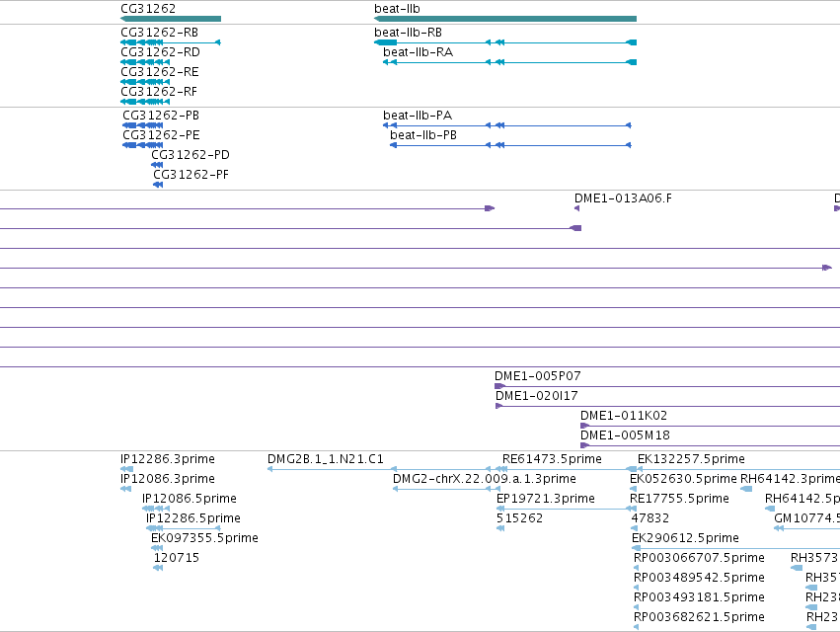The image size is (840, 632).
Task: Select the beat-IIb gene bar
Action: tap(505, 19)
